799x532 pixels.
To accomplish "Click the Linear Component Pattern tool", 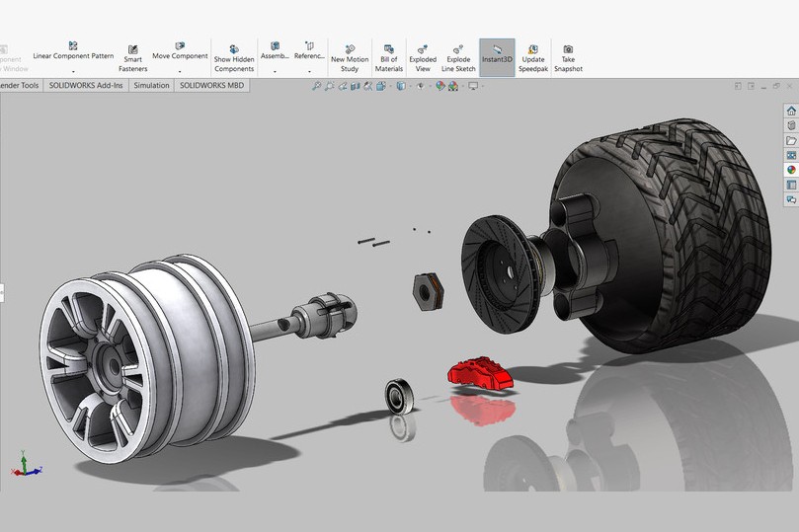I will 73,51.
